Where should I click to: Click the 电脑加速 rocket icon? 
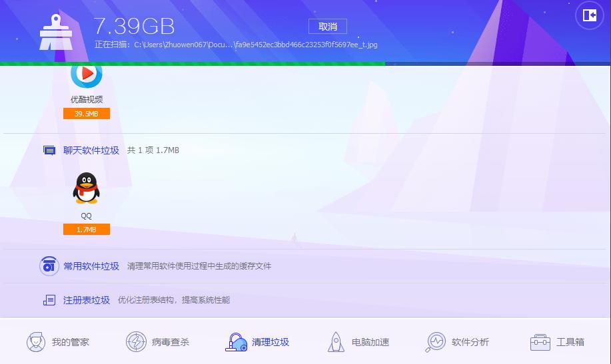click(336, 342)
